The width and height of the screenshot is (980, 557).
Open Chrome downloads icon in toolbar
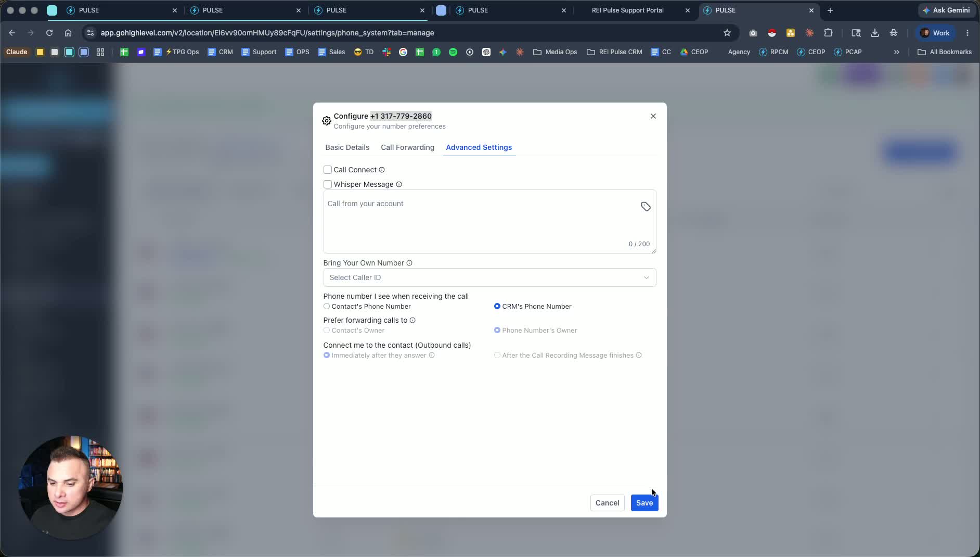875,33
